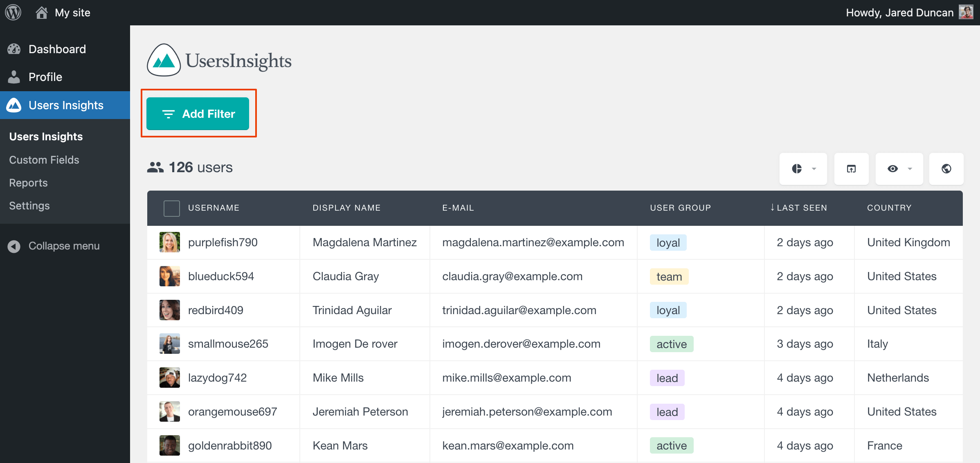
Task: Click the WordPress logo icon
Action: click(13, 13)
